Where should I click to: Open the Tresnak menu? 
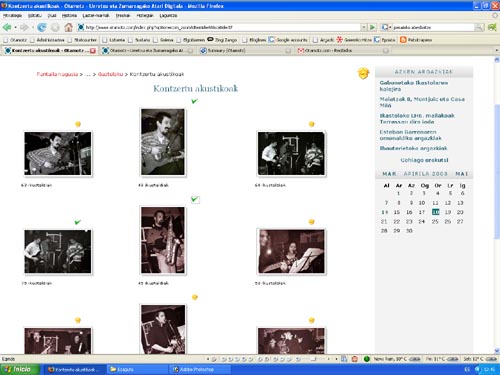[x=123, y=15]
